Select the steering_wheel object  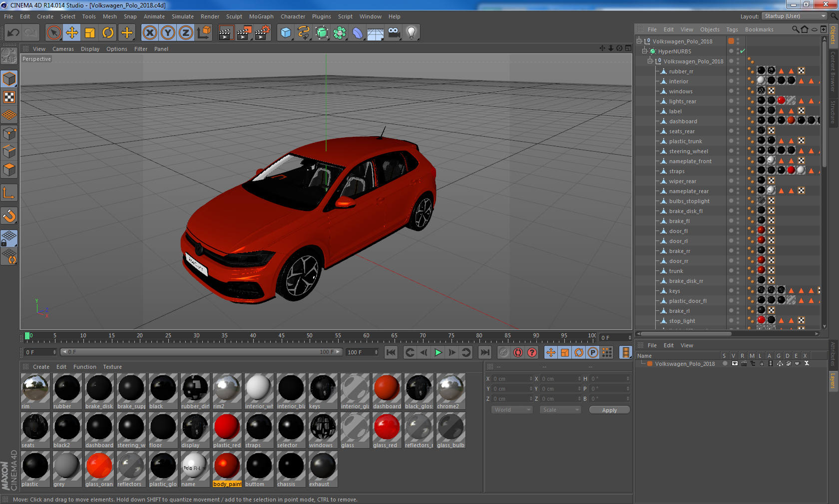pyautogui.click(x=688, y=151)
